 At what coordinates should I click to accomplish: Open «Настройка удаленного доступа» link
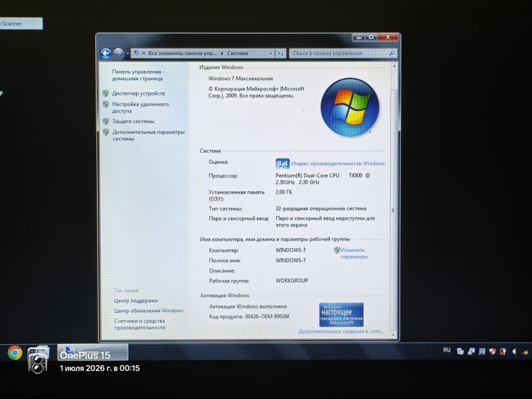pos(140,108)
